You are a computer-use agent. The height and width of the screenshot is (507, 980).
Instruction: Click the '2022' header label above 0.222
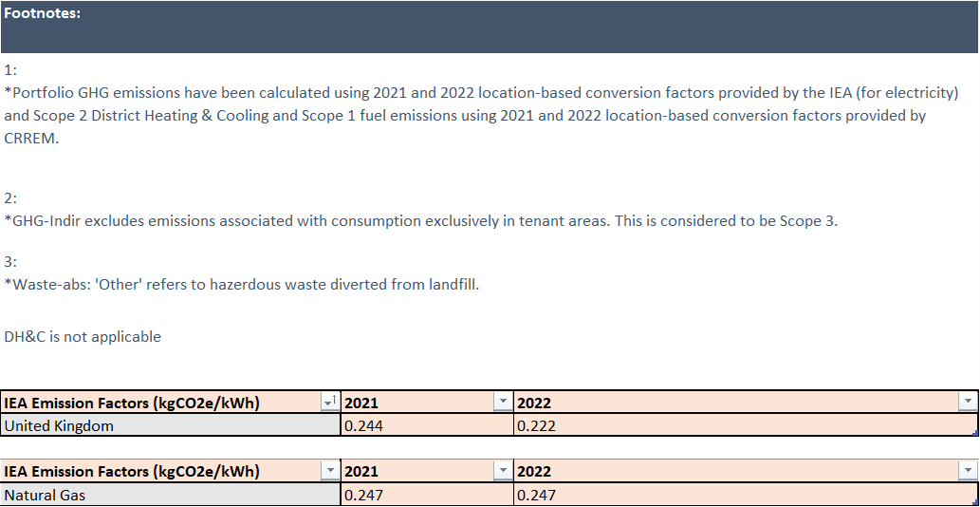534,404
